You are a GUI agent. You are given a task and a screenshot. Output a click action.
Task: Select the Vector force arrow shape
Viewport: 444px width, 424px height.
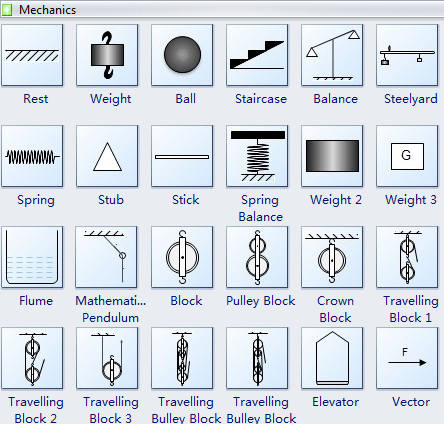point(407,358)
